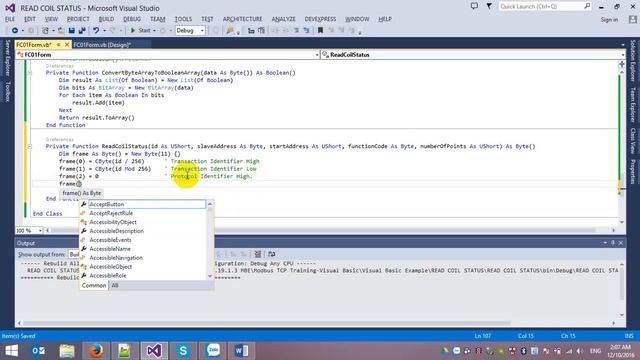Switch IntelliSense to the All tab
640x360 pixels.
115,285
